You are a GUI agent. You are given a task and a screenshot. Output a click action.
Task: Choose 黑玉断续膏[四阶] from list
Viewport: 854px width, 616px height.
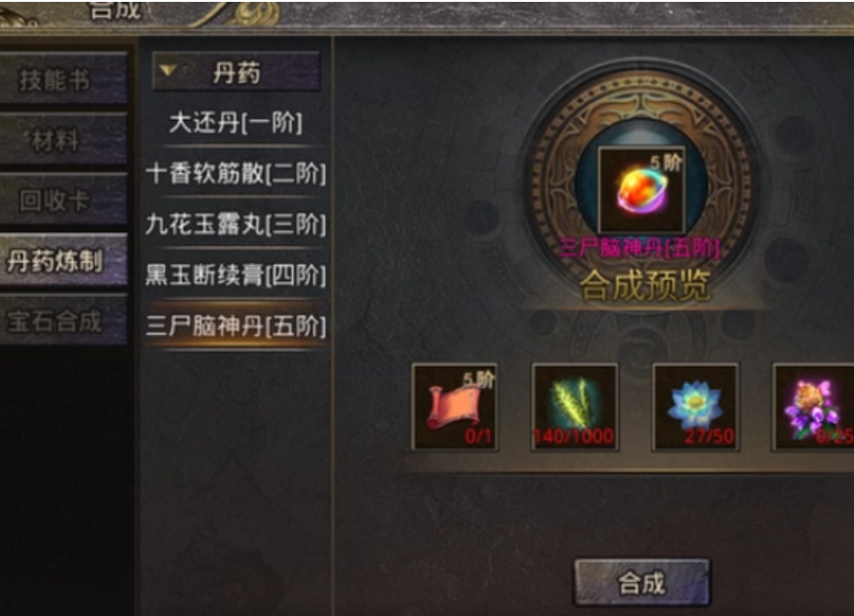point(236,275)
